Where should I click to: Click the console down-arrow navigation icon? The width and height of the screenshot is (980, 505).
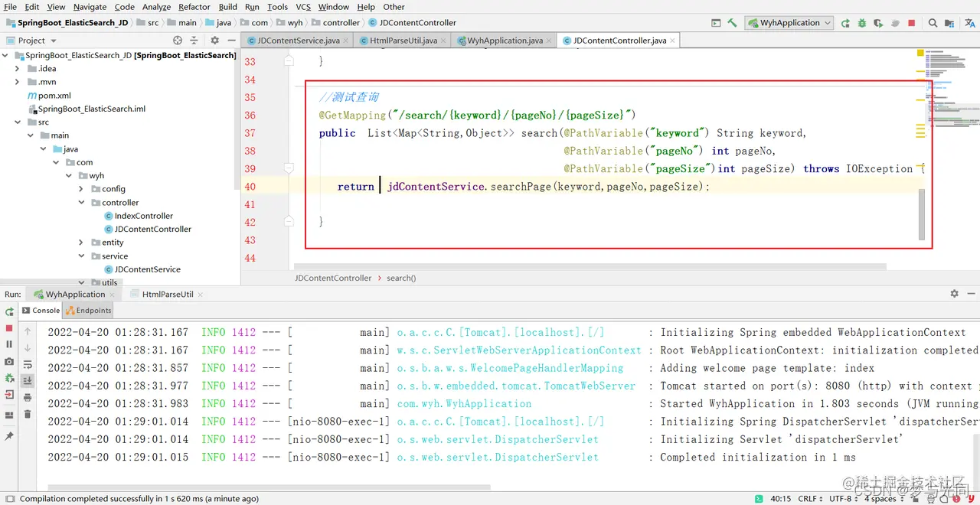click(28, 349)
